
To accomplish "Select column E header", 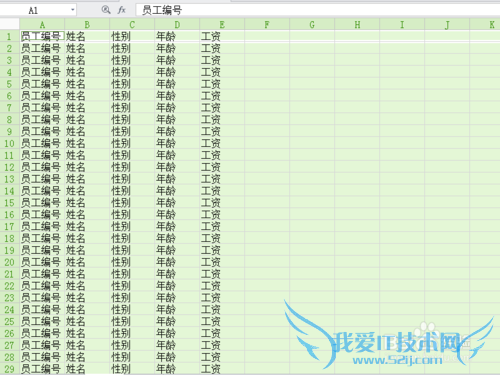I will [x=222, y=24].
